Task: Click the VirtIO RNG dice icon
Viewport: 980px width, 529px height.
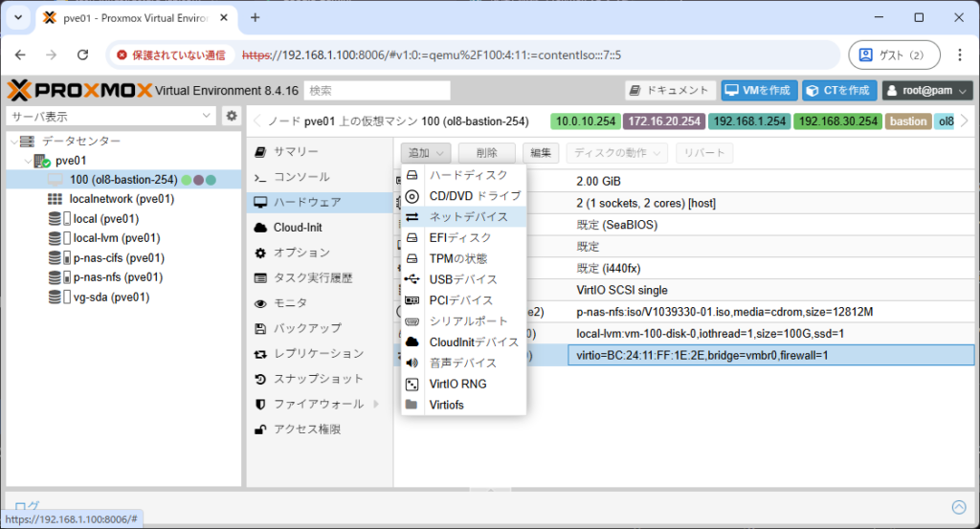Action: click(x=412, y=385)
